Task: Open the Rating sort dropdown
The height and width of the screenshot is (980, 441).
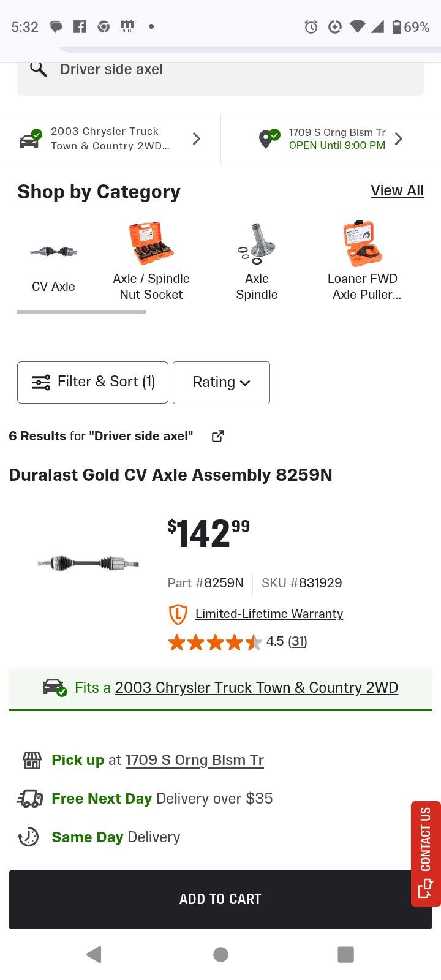Action: pyautogui.click(x=221, y=382)
